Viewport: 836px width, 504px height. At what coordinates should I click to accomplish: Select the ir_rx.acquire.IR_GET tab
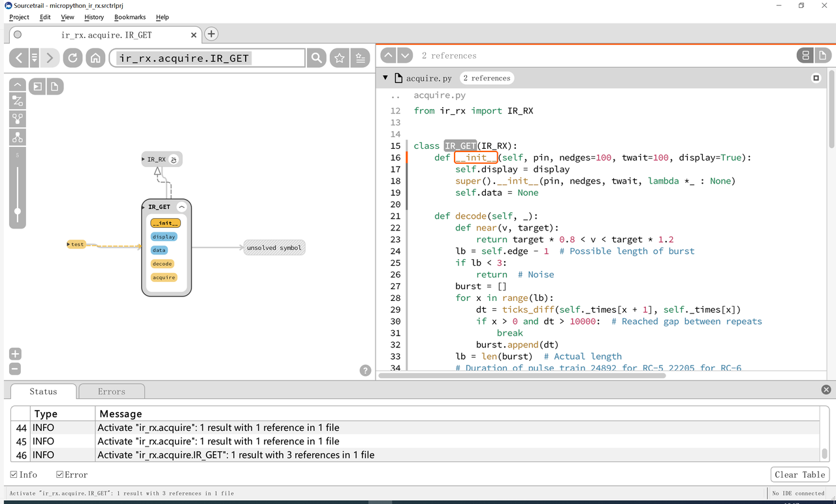tap(106, 35)
